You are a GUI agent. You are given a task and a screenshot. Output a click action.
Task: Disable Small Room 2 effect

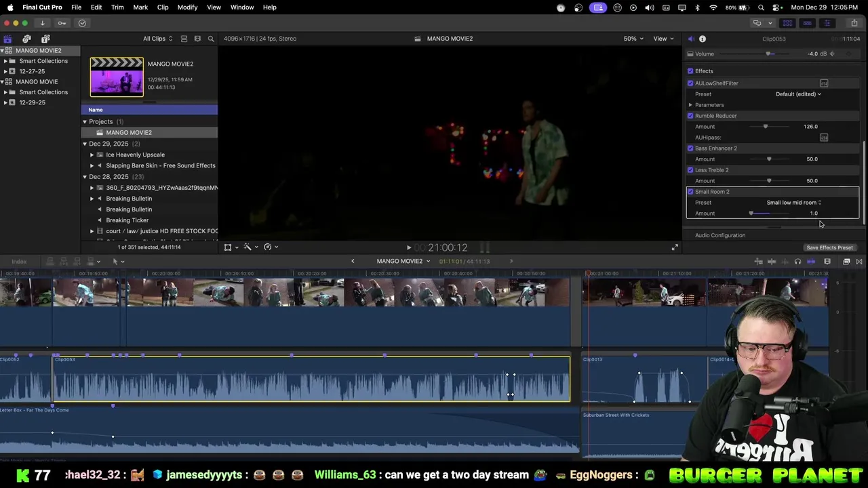(x=690, y=192)
